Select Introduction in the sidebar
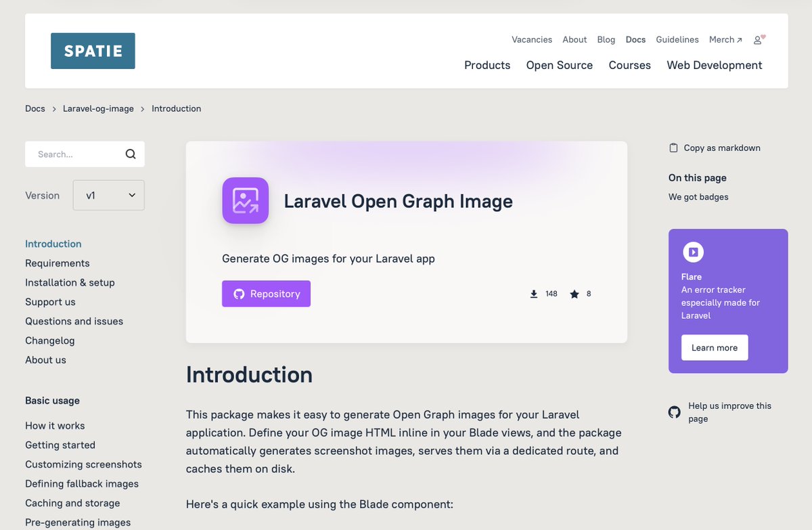 coord(53,244)
